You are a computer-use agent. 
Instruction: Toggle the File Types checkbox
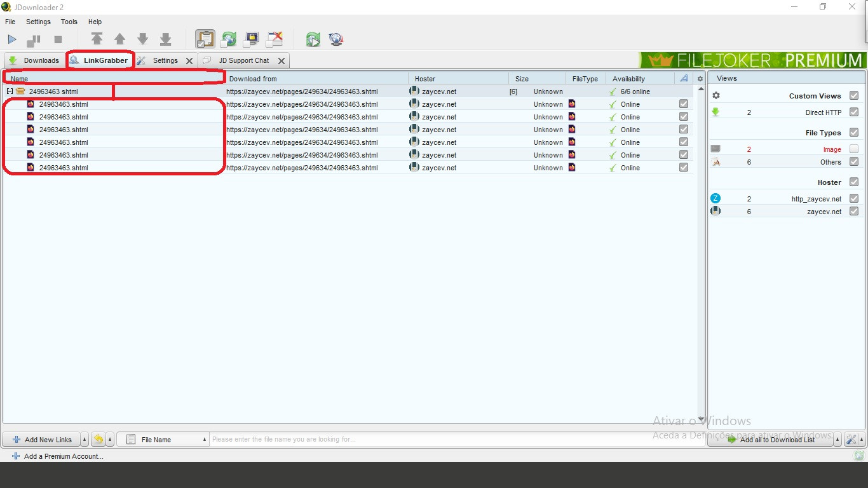(x=854, y=133)
